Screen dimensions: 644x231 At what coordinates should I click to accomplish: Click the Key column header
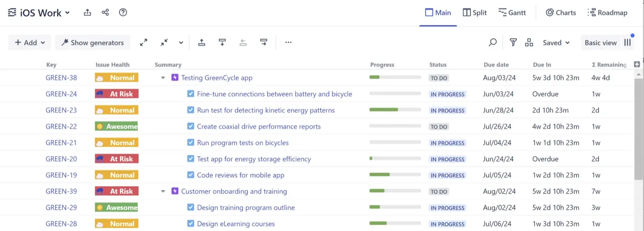point(51,64)
